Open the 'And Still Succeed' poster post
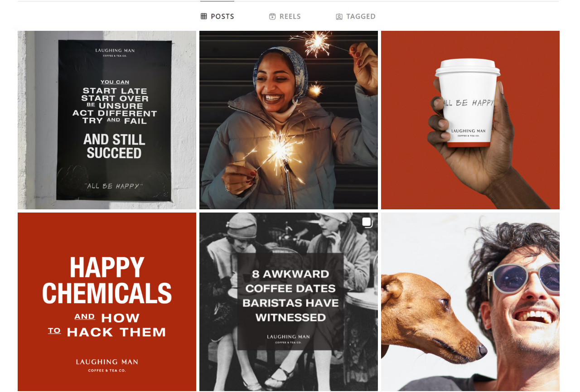This screenshot has width=580, height=392. pos(107,120)
